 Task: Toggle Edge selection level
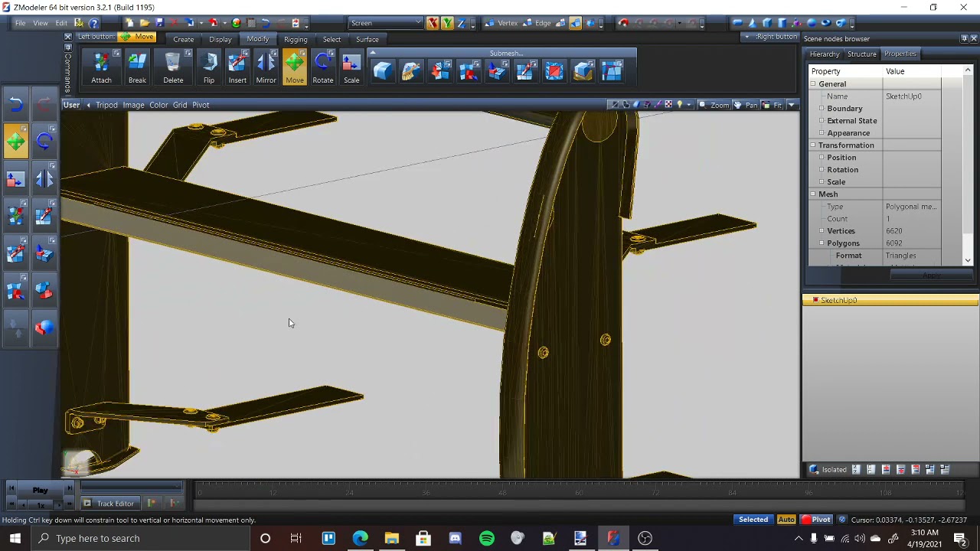click(537, 23)
